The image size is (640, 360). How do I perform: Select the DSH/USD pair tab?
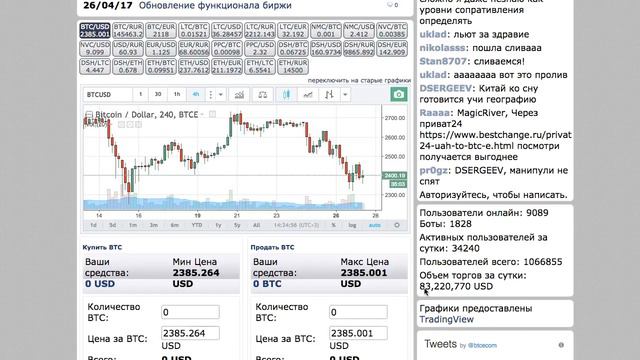point(326,49)
